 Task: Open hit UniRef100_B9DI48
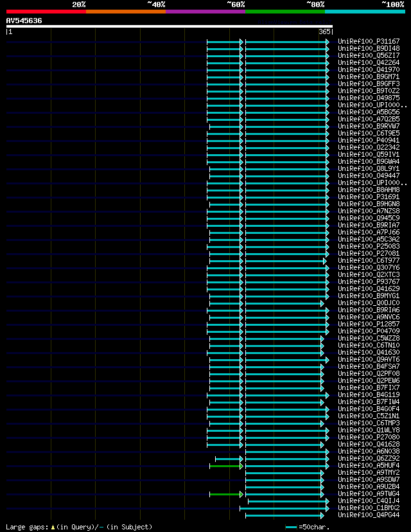369,49
